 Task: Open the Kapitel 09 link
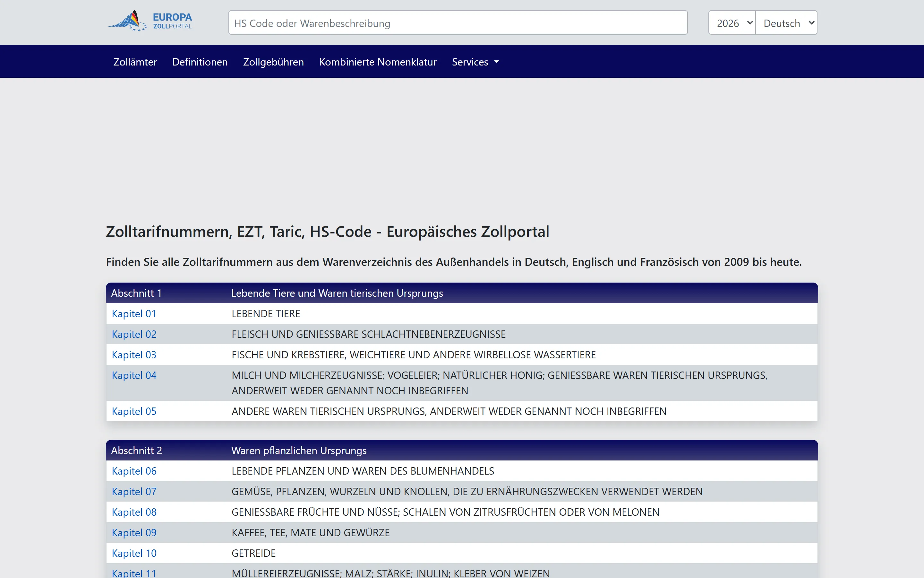[134, 533]
